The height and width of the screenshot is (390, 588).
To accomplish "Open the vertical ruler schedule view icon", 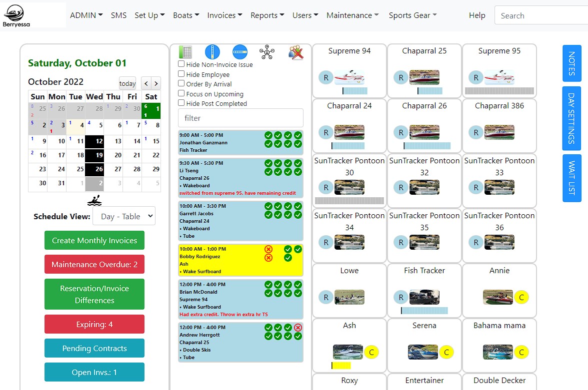I will (212, 51).
